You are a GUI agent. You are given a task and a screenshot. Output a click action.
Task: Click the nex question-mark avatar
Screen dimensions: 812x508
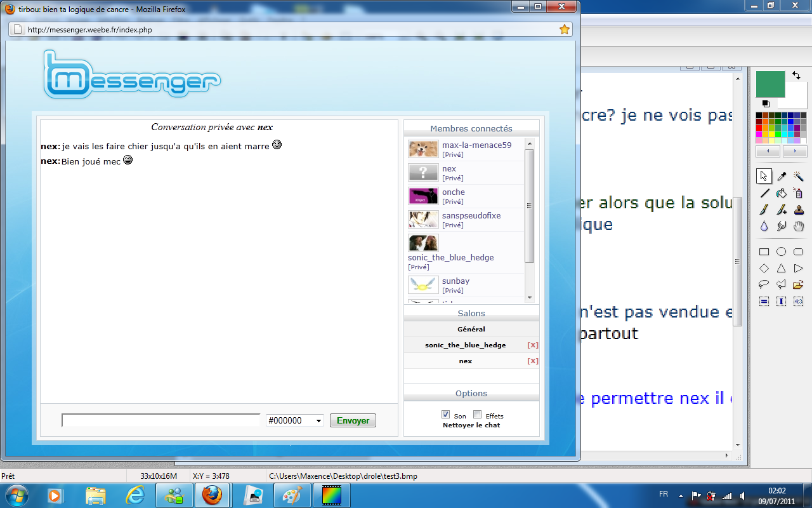click(423, 172)
